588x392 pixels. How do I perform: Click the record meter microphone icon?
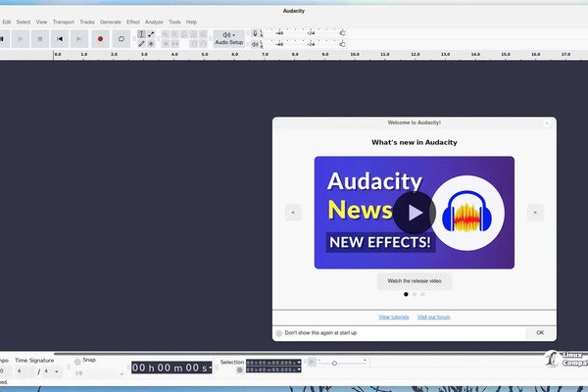coord(255,33)
